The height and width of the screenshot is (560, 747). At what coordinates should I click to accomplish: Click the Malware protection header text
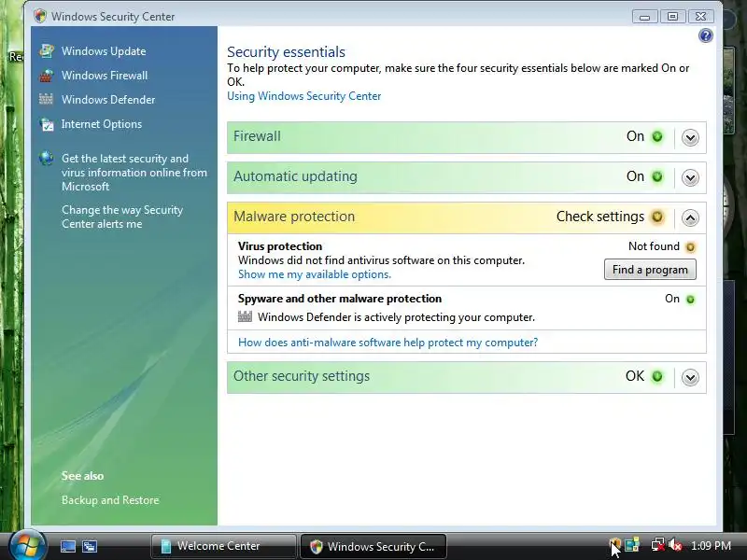294,217
